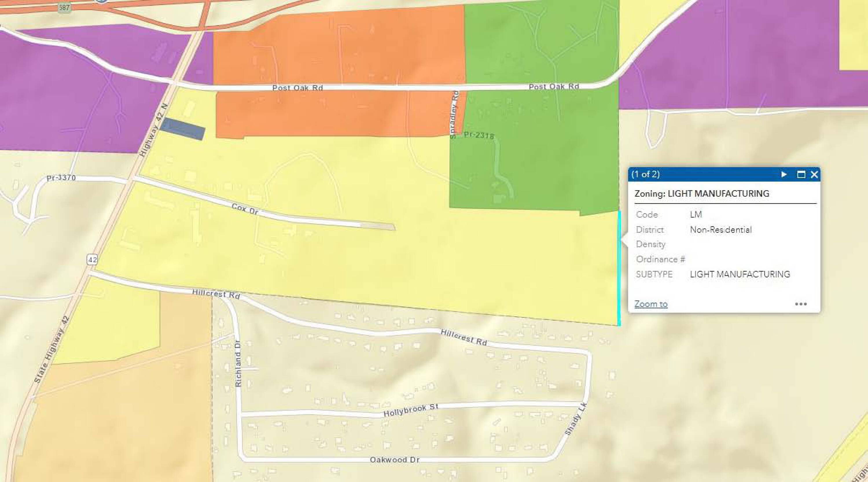Click the western Post Oak Rd label
The height and width of the screenshot is (482, 868).
297,88
